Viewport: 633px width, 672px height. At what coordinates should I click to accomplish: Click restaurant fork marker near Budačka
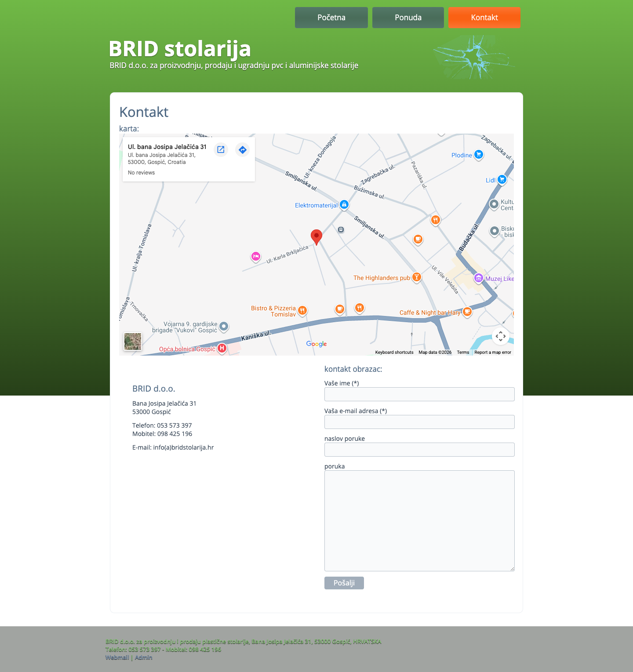tap(436, 220)
